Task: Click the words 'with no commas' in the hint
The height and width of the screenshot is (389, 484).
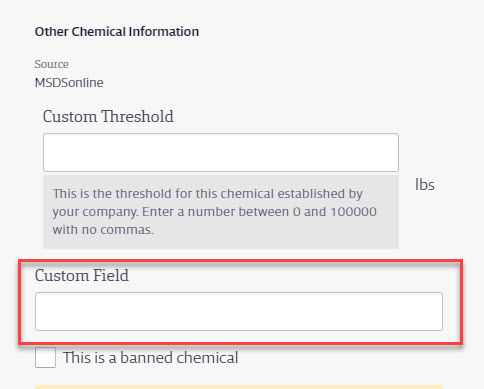Action: click(103, 230)
